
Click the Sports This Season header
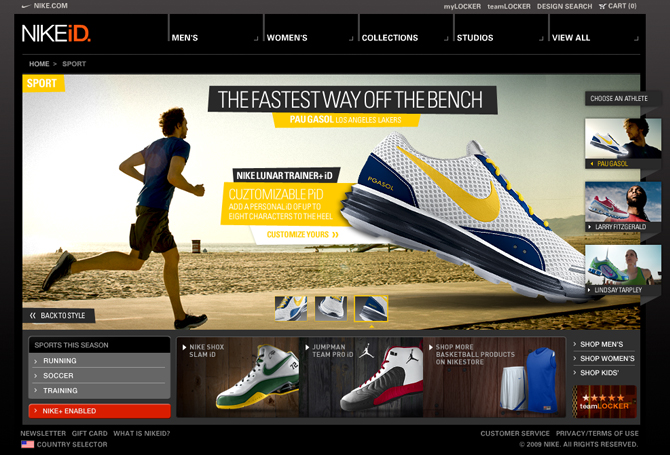(99, 345)
